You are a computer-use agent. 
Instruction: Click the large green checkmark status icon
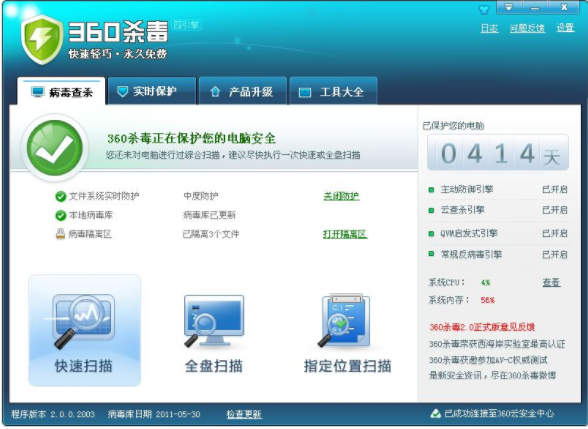(55, 147)
